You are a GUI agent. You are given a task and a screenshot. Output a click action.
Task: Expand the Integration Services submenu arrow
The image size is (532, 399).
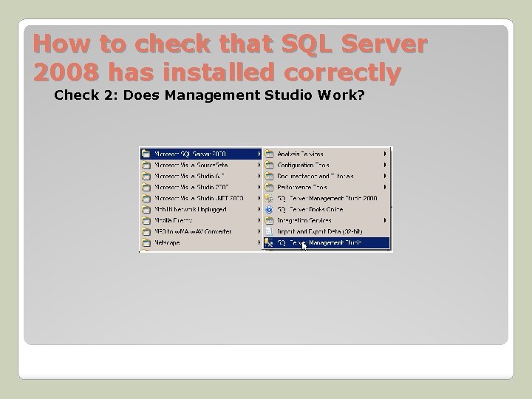click(x=385, y=220)
